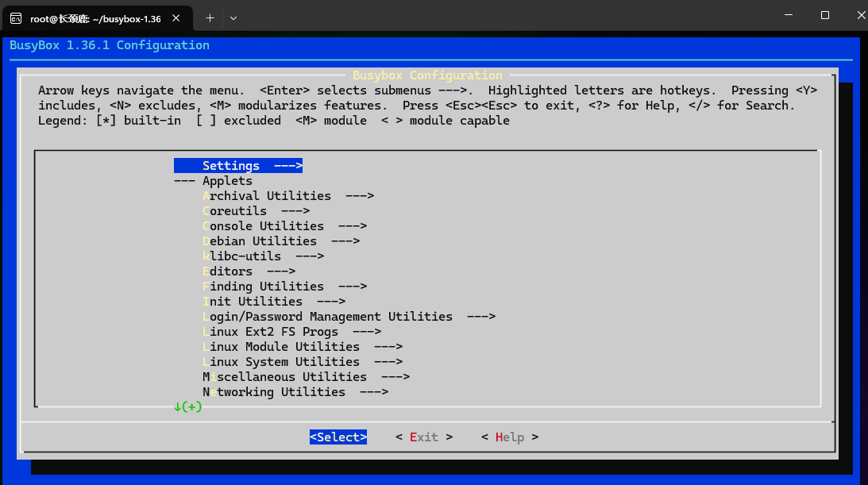The height and width of the screenshot is (485, 868).
Task: Select the klibc-utils entry
Action: 263,256
